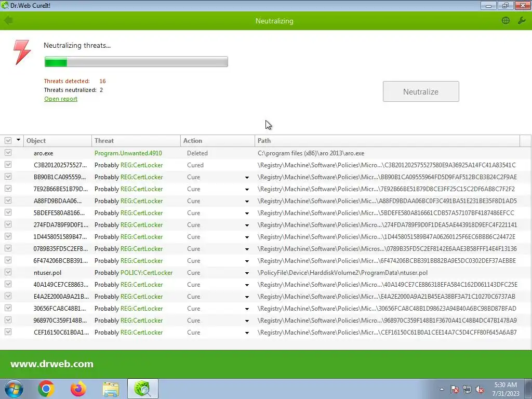Image resolution: width=532 pixels, height=399 pixels.
Task: Click the back arrow in the green header
Action: 8,21
